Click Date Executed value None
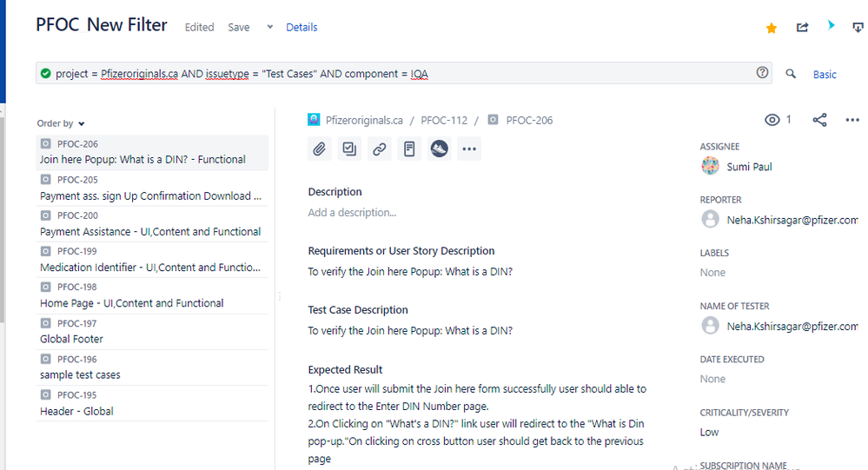Viewport: 868px width, 470px height. pyautogui.click(x=712, y=379)
